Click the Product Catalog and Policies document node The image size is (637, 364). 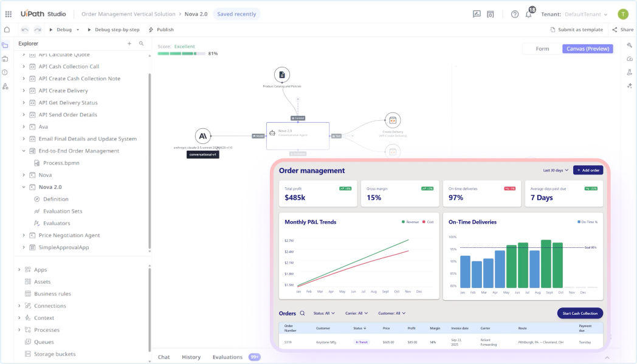pyautogui.click(x=282, y=75)
